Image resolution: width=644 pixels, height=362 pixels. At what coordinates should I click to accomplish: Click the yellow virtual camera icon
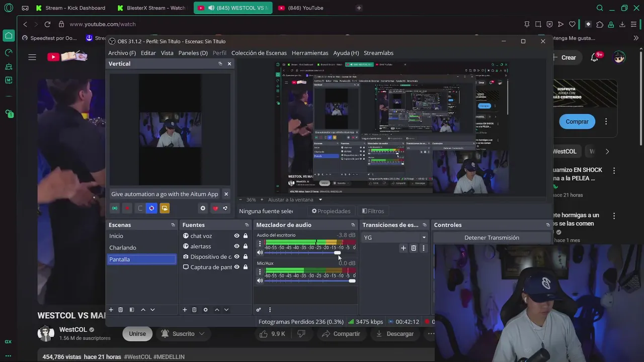pyautogui.click(x=165, y=208)
